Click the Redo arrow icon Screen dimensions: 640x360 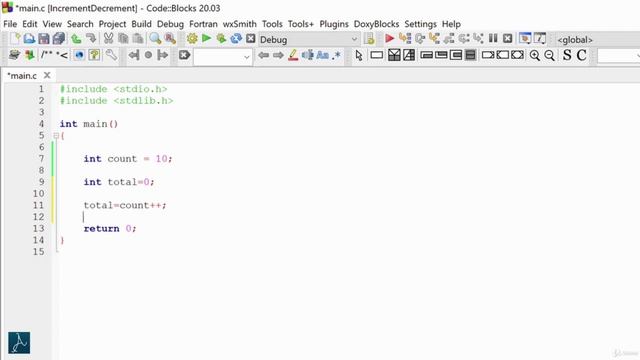[91, 39]
